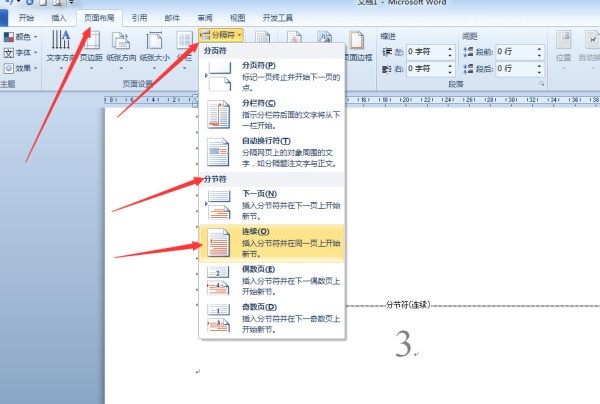Viewport: 600px width, 404px height.
Task: Switch to the 插入 tab
Action: [60, 17]
